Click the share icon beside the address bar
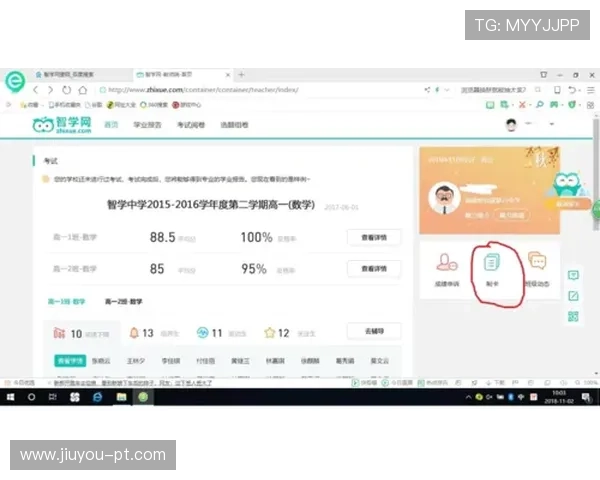Viewport: 600px width, 480px height. click(x=427, y=90)
